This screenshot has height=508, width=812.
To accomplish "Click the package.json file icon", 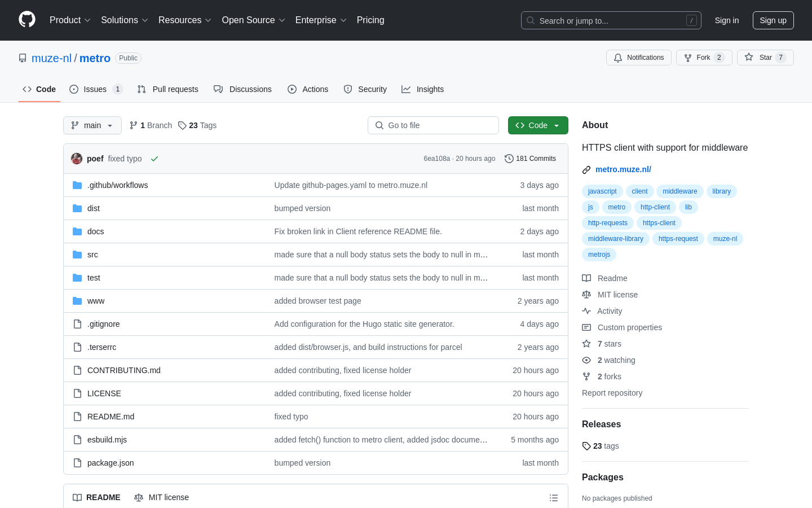I will point(77,463).
